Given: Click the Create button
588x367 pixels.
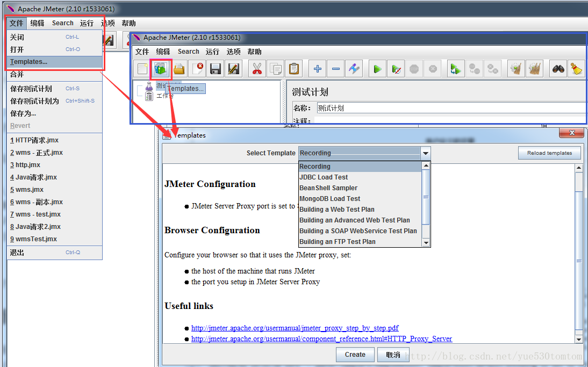Looking at the screenshot, I should click(355, 355).
